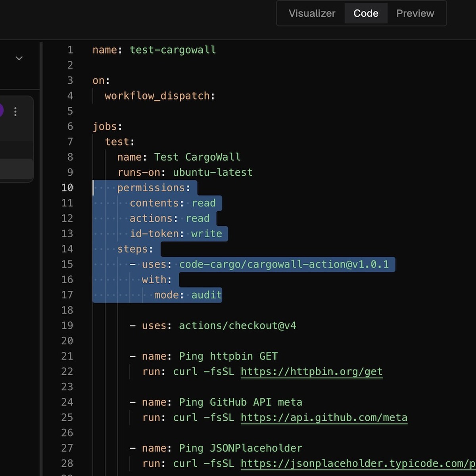Open the three-dot options menu
Image resolution: width=476 pixels, height=476 pixels.
point(15,111)
